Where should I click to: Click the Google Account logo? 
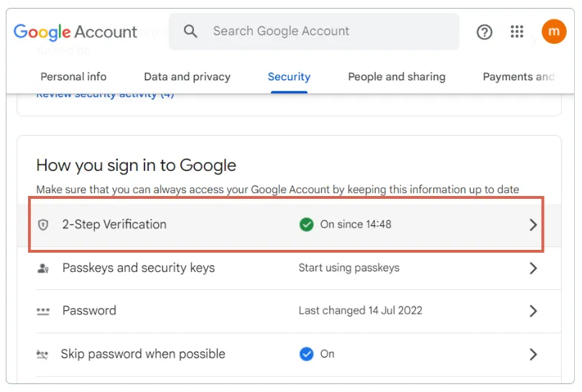point(75,32)
